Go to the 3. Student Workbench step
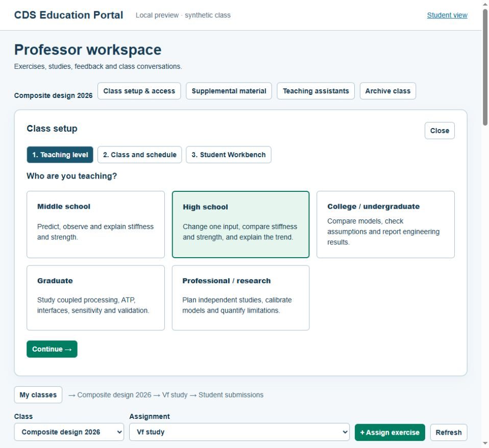 pos(229,155)
